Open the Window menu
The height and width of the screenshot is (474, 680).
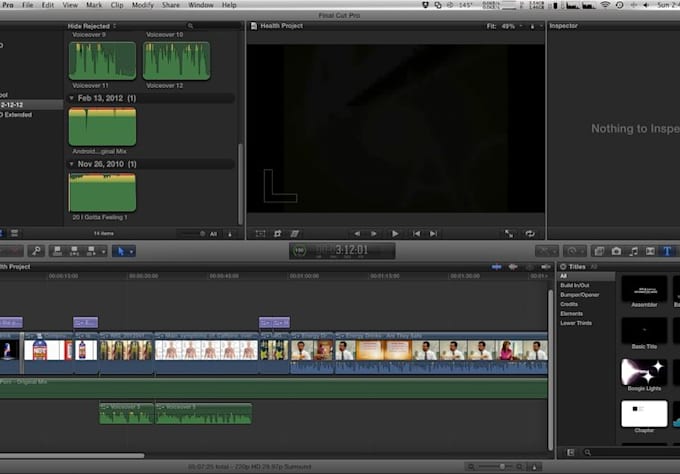pyautogui.click(x=201, y=5)
